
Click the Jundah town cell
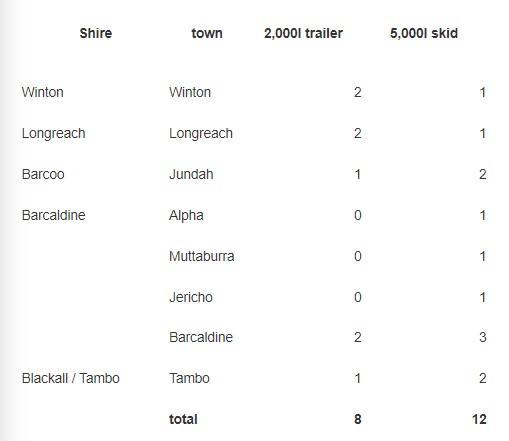[x=191, y=174]
